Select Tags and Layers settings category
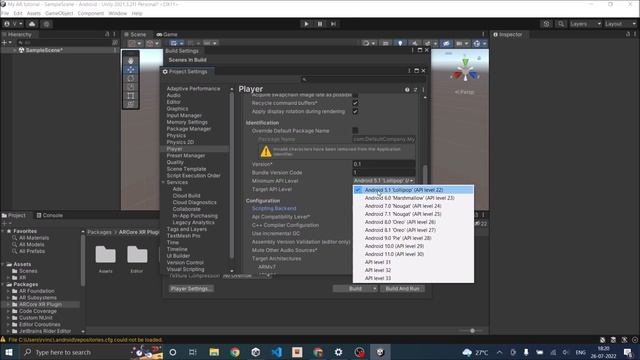Screen dimensions: 640x360 [187, 229]
